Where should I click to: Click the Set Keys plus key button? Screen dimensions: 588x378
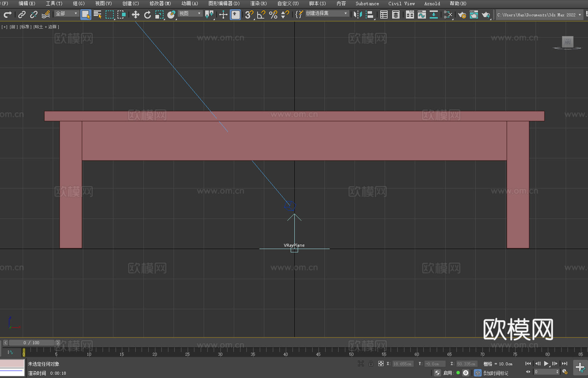(x=580, y=367)
